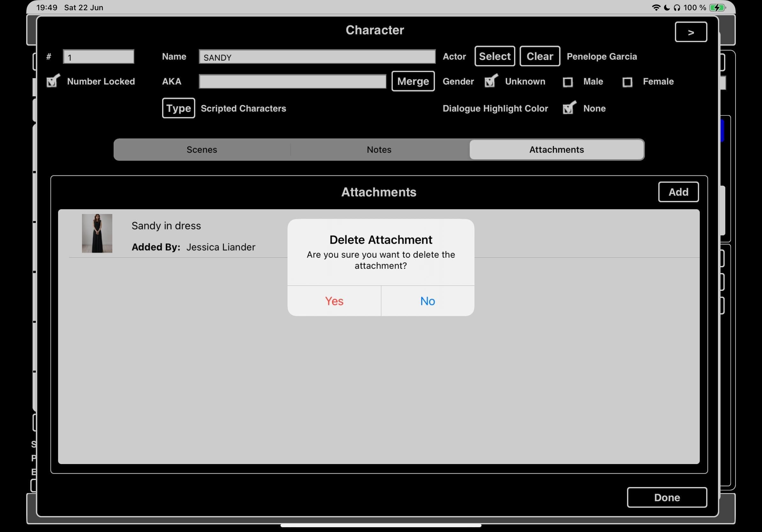Open the actor Select picker
The width and height of the screenshot is (762, 532).
tap(495, 56)
